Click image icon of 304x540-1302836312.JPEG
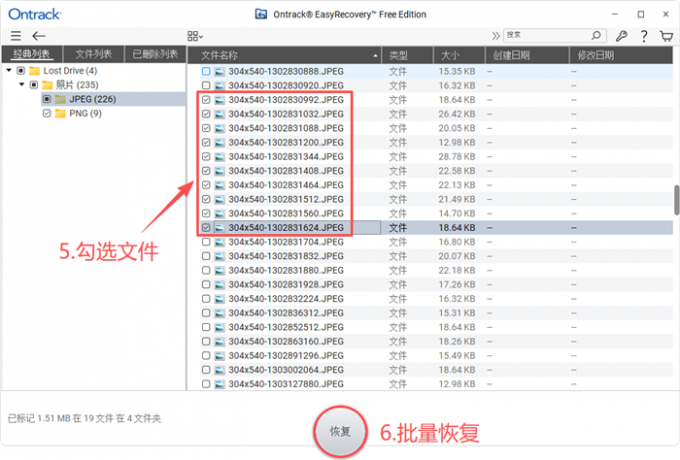 pyautogui.click(x=220, y=313)
